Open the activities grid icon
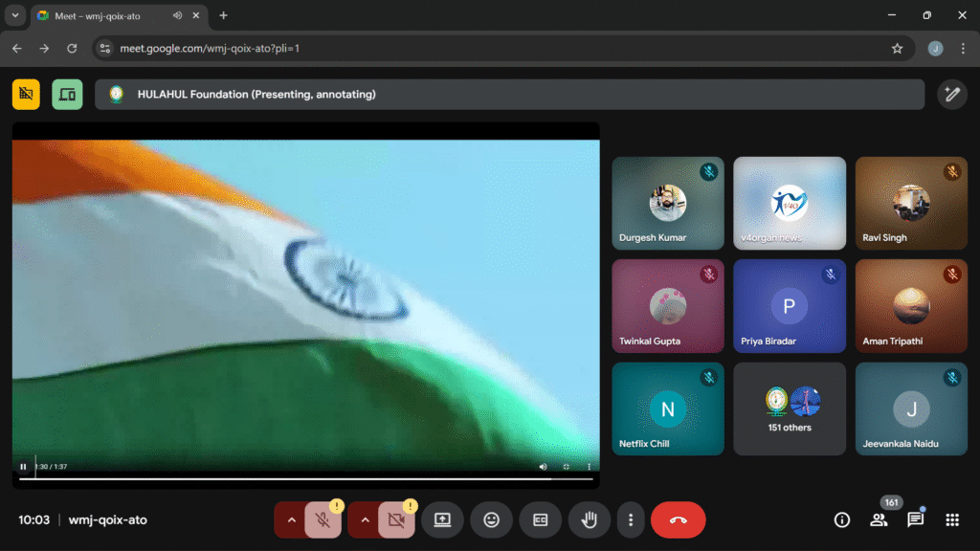980x551 pixels. click(952, 520)
